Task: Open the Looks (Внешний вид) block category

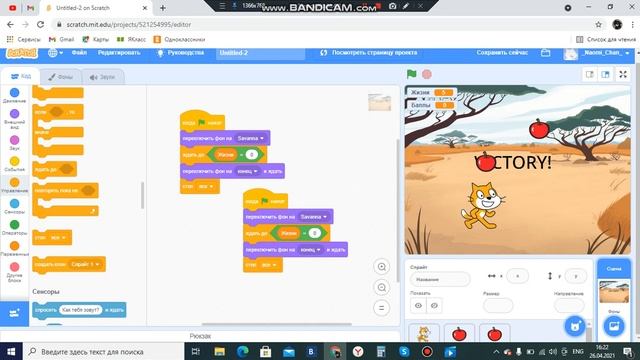Action: tap(14, 118)
